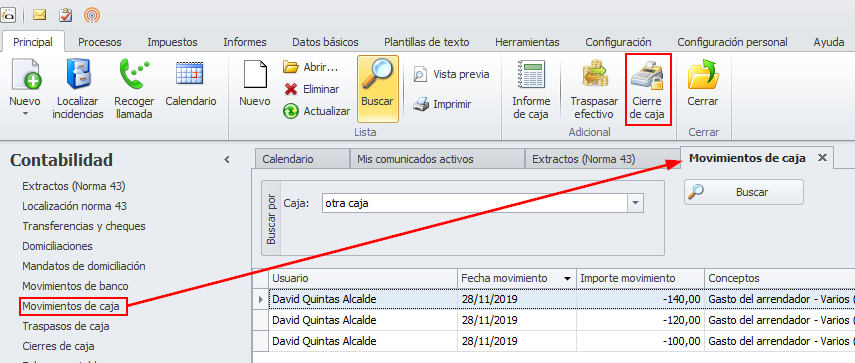Close the Movimientos de caja tab
Viewport: 855px width, 363px height.
click(x=822, y=158)
